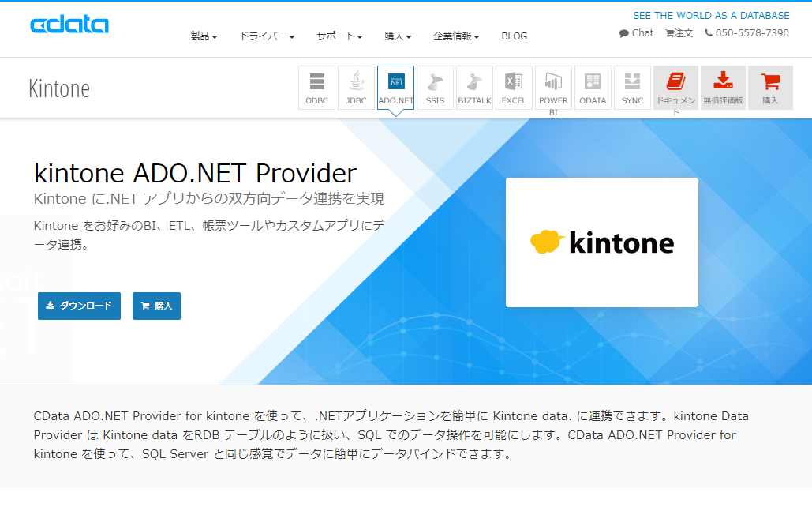Click the red 購入 cart icon

pyautogui.click(x=770, y=88)
